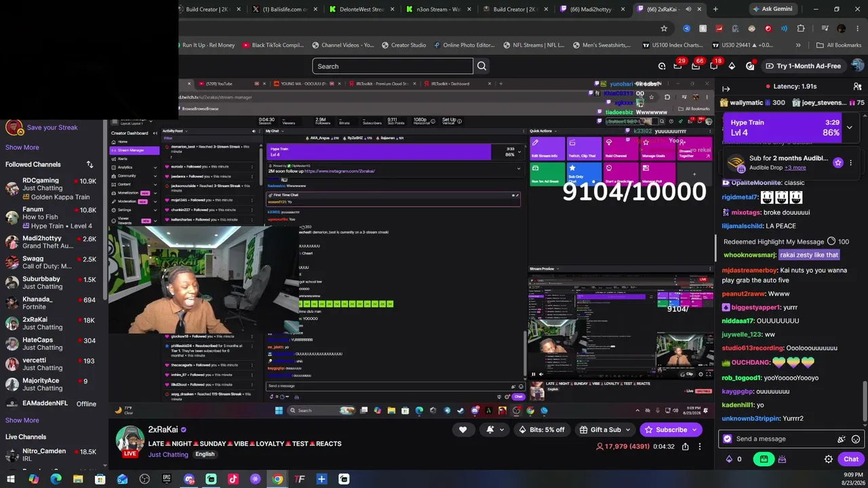Open whispers icon with 18 badge
This screenshot has height=488, width=868.
point(713,66)
